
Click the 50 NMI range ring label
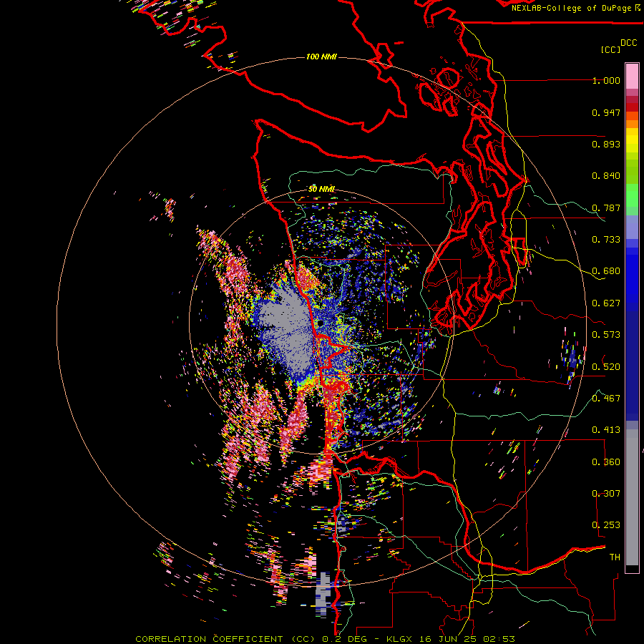321,189
